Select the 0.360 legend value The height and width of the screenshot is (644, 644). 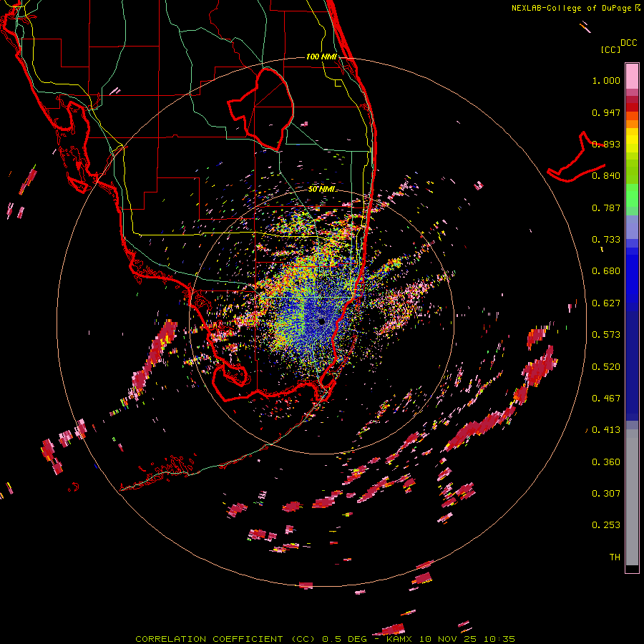(x=606, y=462)
